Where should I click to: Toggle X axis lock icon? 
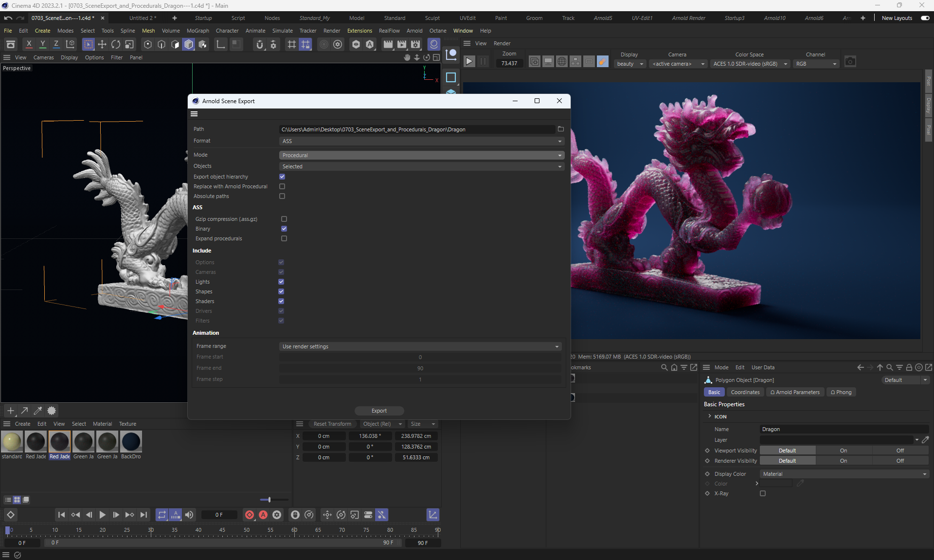[x=29, y=44]
